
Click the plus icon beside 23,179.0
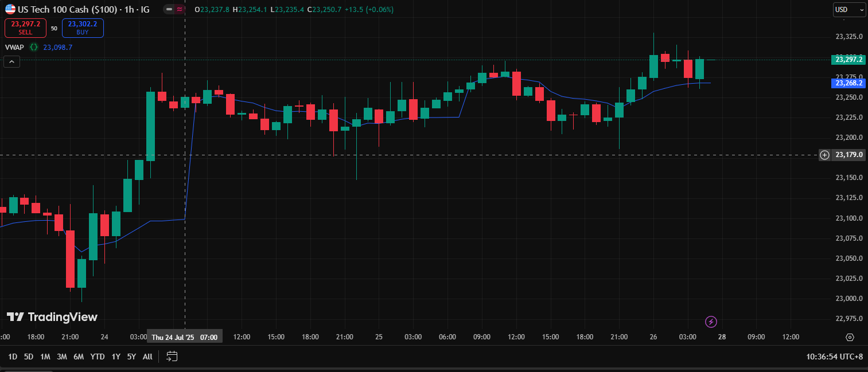tap(824, 155)
